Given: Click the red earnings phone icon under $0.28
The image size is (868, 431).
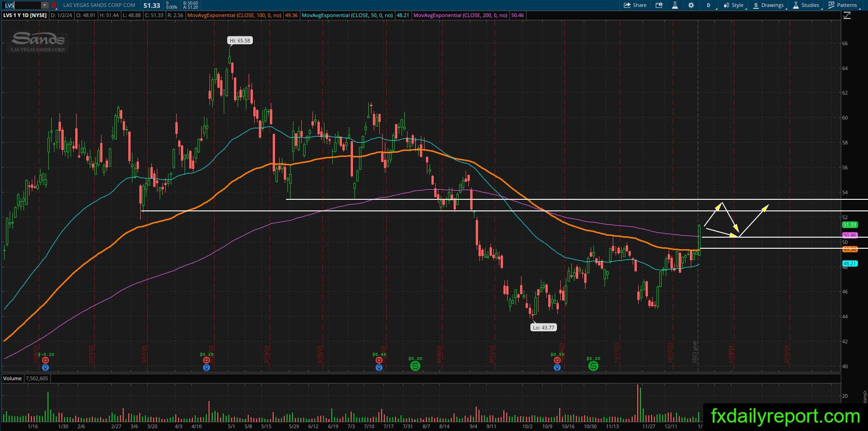Looking at the screenshot, I should (x=206, y=360).
